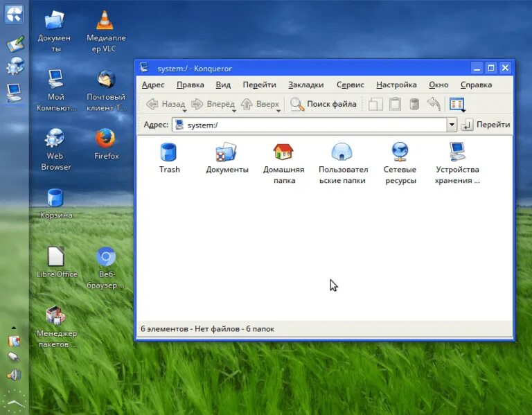The height and width of the screenshot is (415, 532).
Task: Open the Настройка menu
Action: click(396, 85)
